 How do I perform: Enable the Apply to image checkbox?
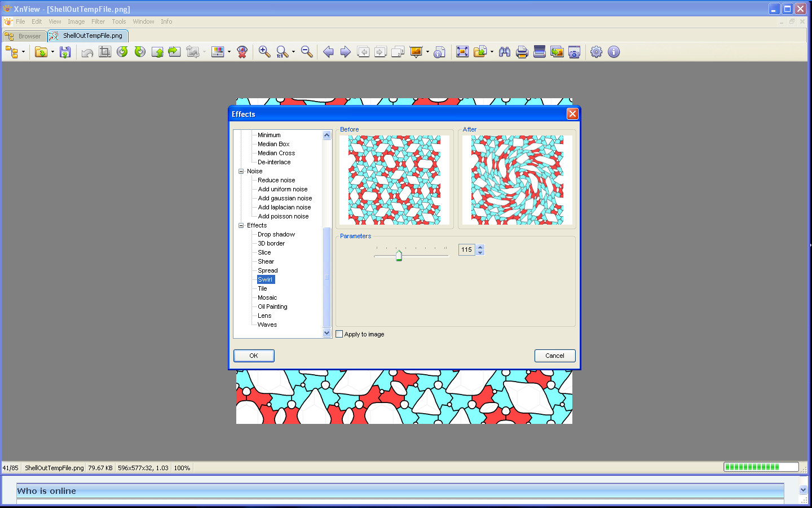tap(339, 334)
